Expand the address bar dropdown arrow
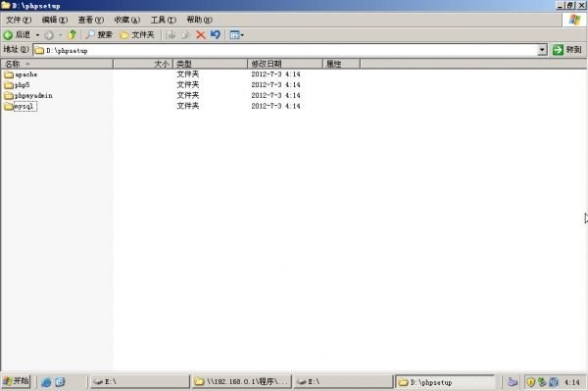This screenshot has width=588, height=391. (542, 50)
